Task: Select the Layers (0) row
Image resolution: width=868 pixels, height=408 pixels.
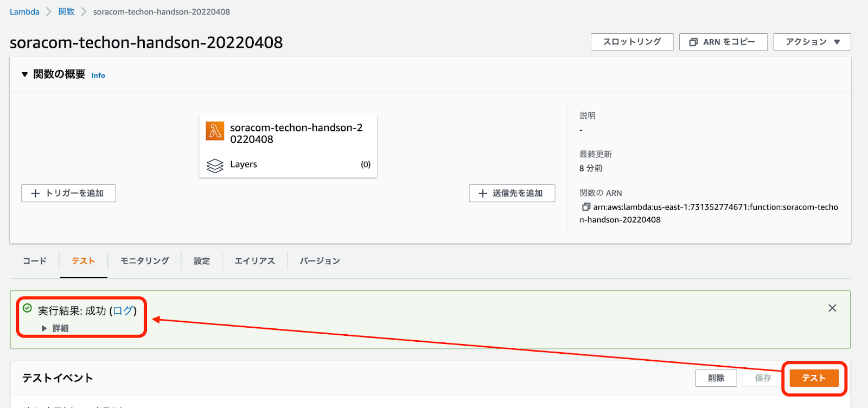Action: (x=288, y=164)
